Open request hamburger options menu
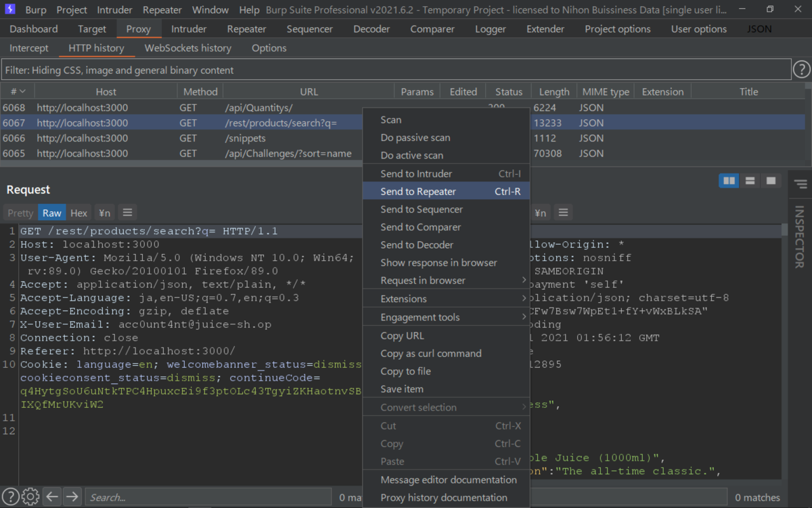Image resolution: width=812 pixels, height=508 pixels. 127,213
